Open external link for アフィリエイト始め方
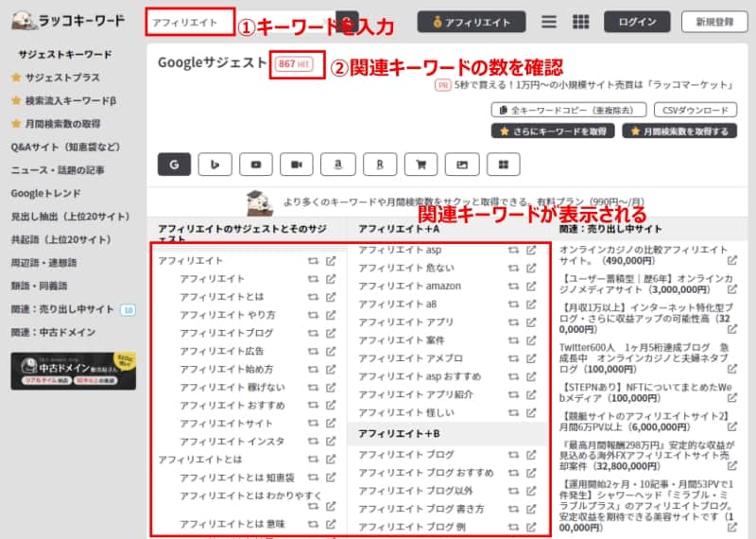This screenshot has width=756, height=539. click(331, 369)
